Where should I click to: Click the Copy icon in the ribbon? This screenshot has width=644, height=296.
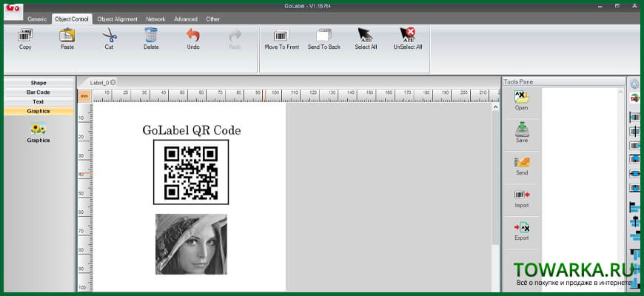(x=25, y=35)
